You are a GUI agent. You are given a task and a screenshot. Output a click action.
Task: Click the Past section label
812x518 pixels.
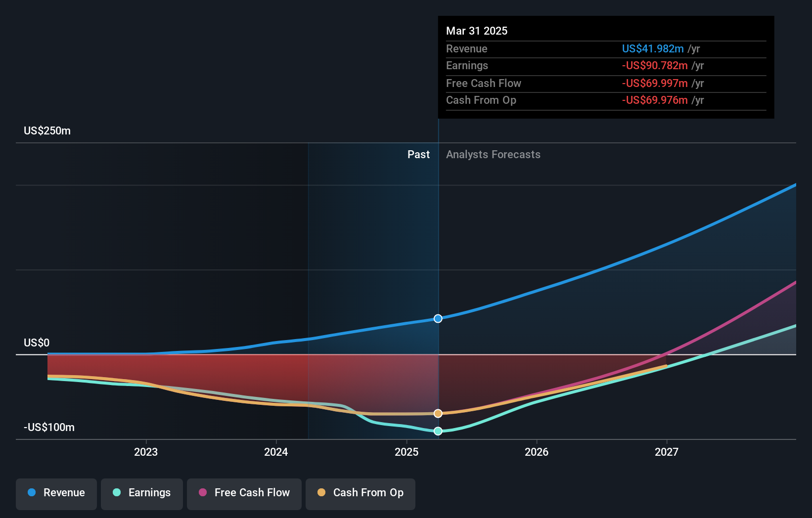(x=418, y=154)
